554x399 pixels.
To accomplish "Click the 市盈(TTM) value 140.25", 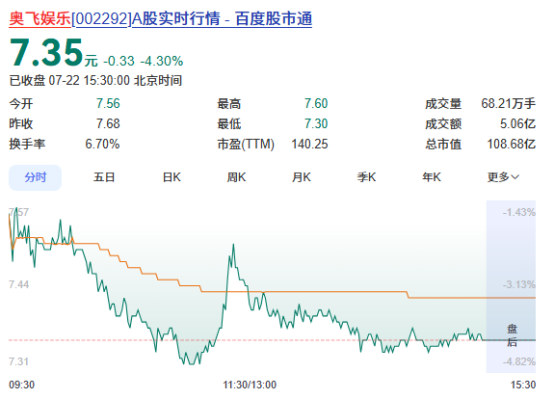I will click(310, 144).
